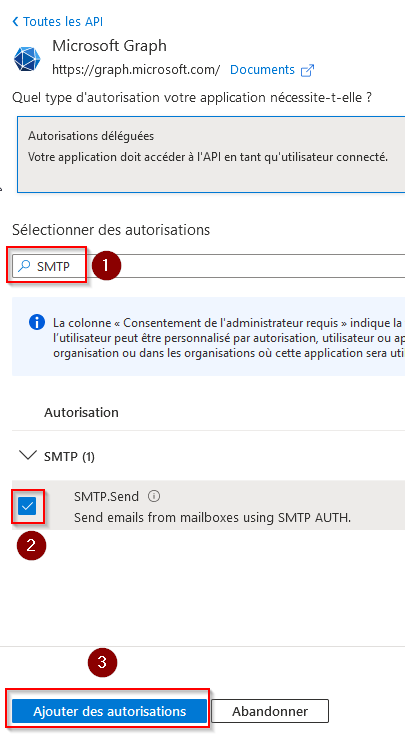
Task: Click the info icon next to SMTP.Send
Action: pos(154,496)
